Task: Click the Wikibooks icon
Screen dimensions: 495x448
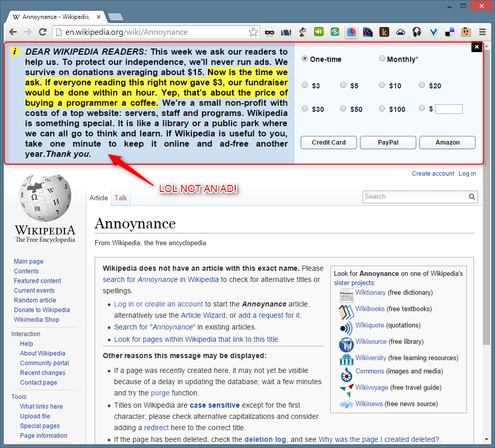Action: (x=346, y=312)
